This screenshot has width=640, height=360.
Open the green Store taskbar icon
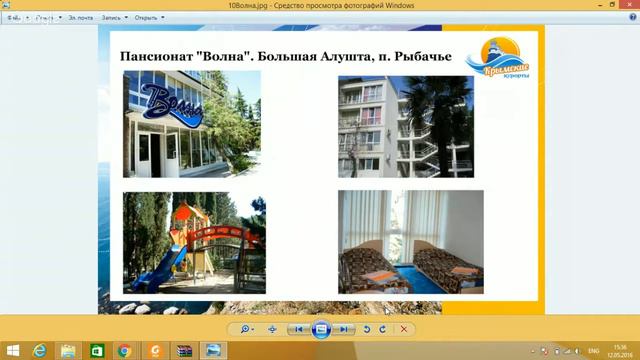(97, 351)
